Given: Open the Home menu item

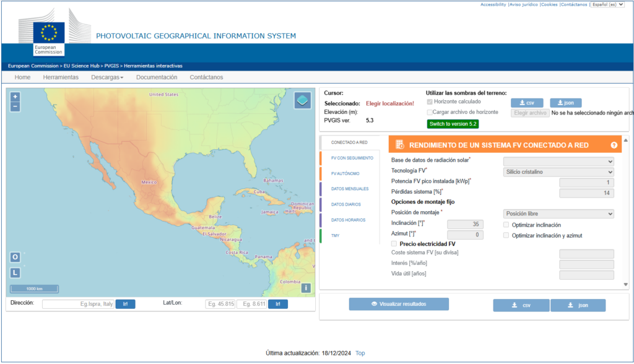Looking at the screenshot, I should pyautogui.click(x=23, y=77).
